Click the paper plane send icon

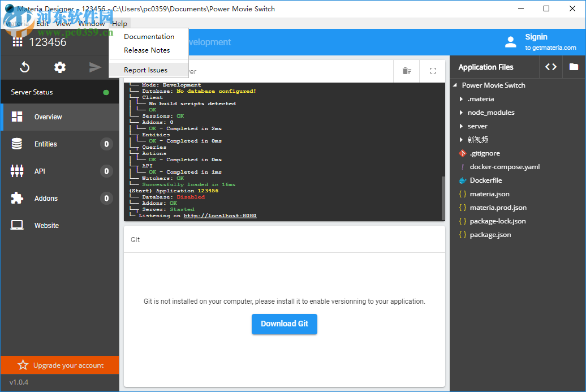point(95,67)
